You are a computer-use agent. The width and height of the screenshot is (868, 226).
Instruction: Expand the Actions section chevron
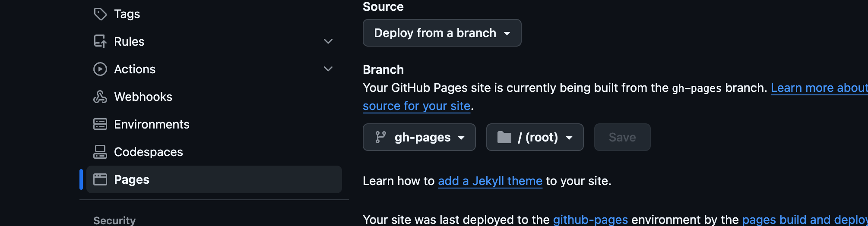pos(328,69)
